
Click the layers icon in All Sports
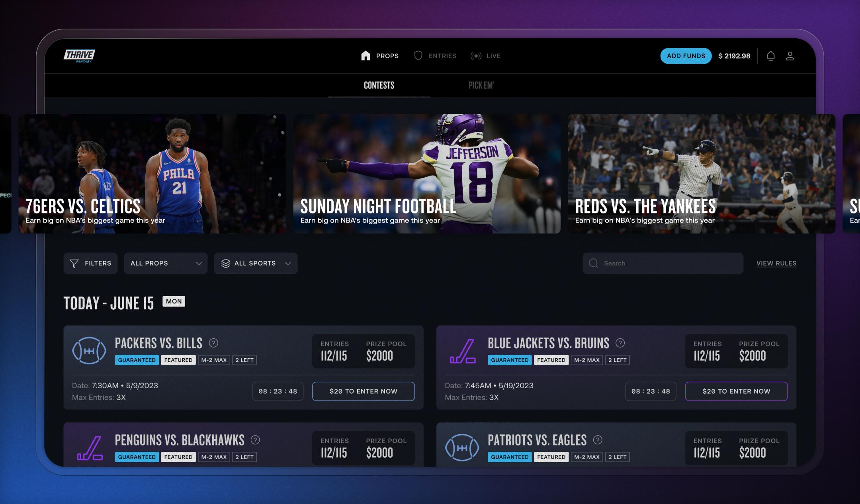click(226, 264)
